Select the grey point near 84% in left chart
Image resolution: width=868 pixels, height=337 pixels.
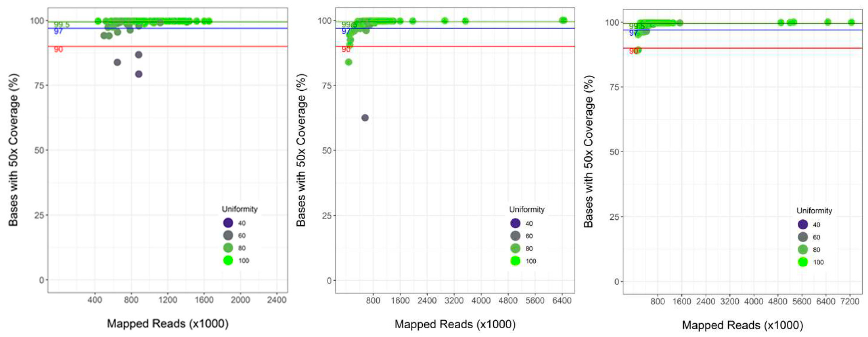click(117, 62)
